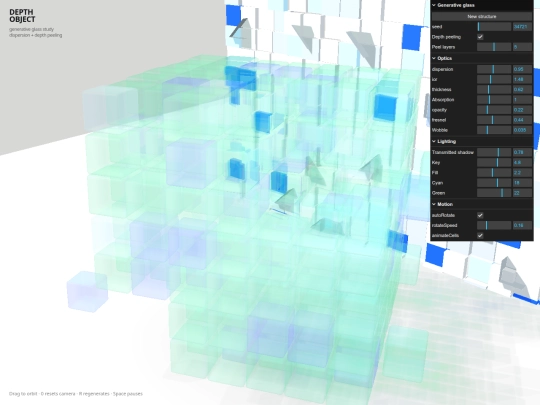
Task: Adjust the fresnel slider
Action: tap(494, 120)
